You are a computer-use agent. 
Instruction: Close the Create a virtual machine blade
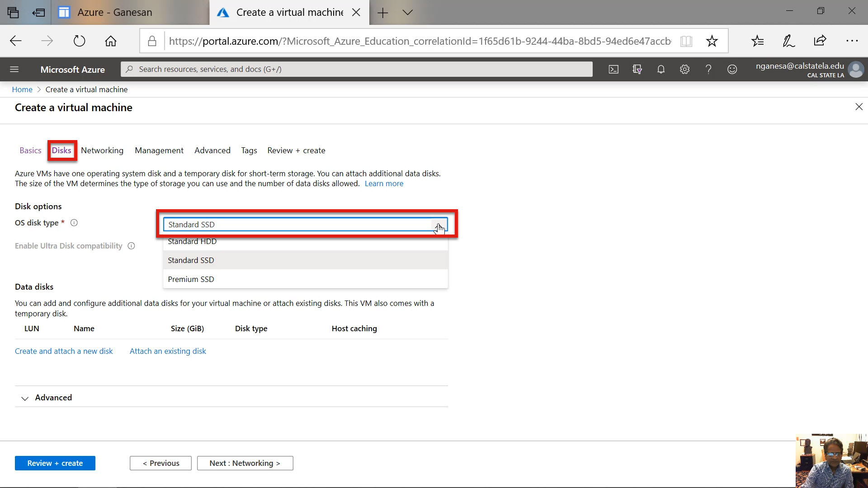click(859, 107)
